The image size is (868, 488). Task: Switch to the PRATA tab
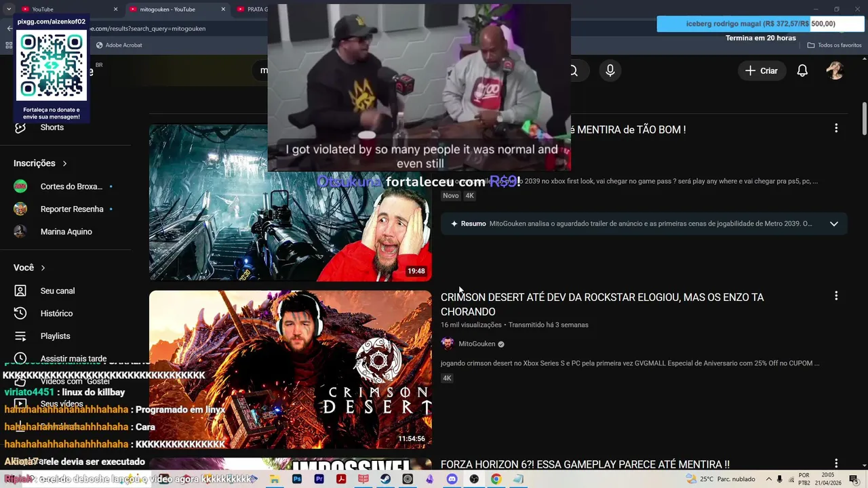252,9
